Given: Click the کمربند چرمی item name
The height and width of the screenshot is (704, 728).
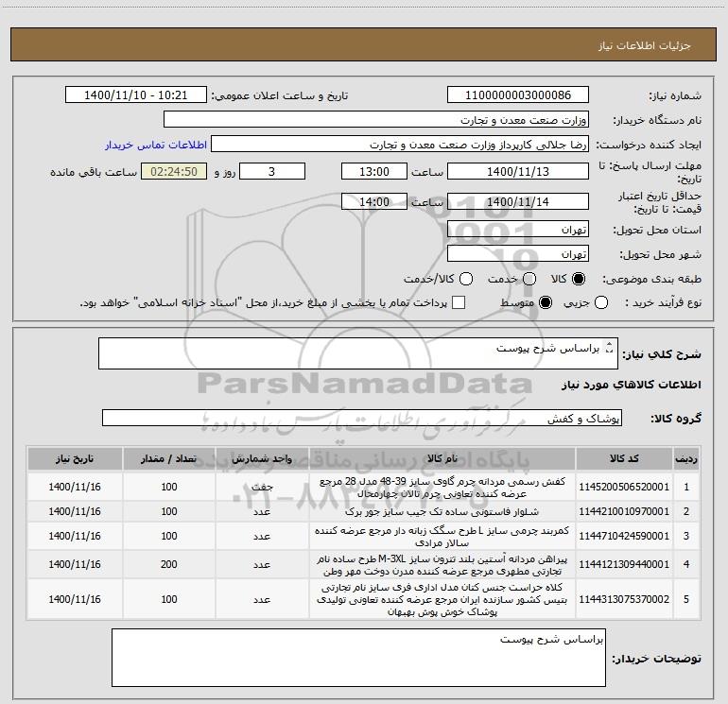Looking at the screenshot, I should [x=442, y=536].
